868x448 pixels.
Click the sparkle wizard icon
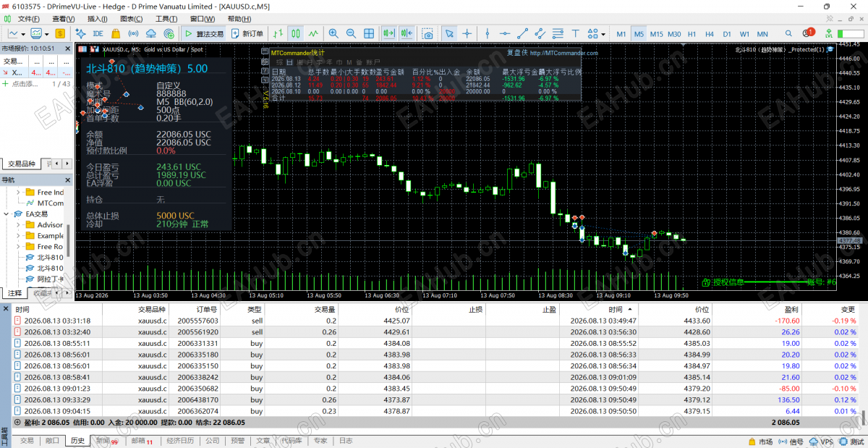[x=80, y=33]
